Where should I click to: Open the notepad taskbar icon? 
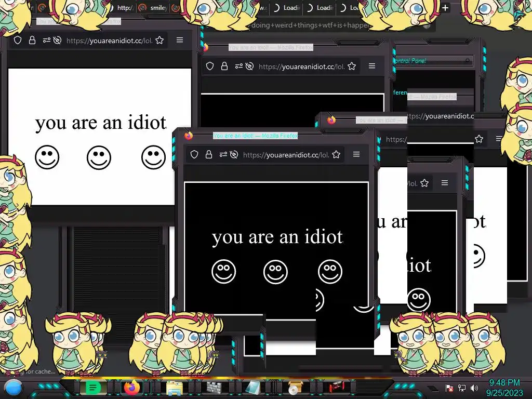pos(253,388)
